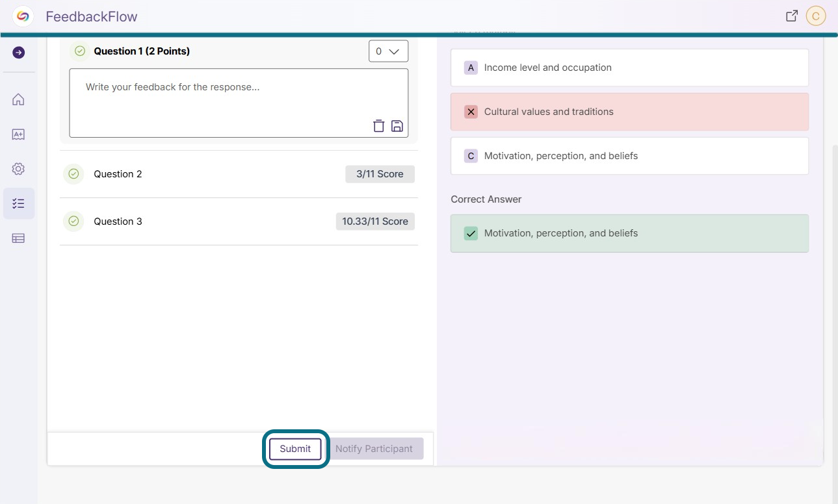Select option Cultural values and traditions
Screen dimensions: 838x504
pos(629,112)
